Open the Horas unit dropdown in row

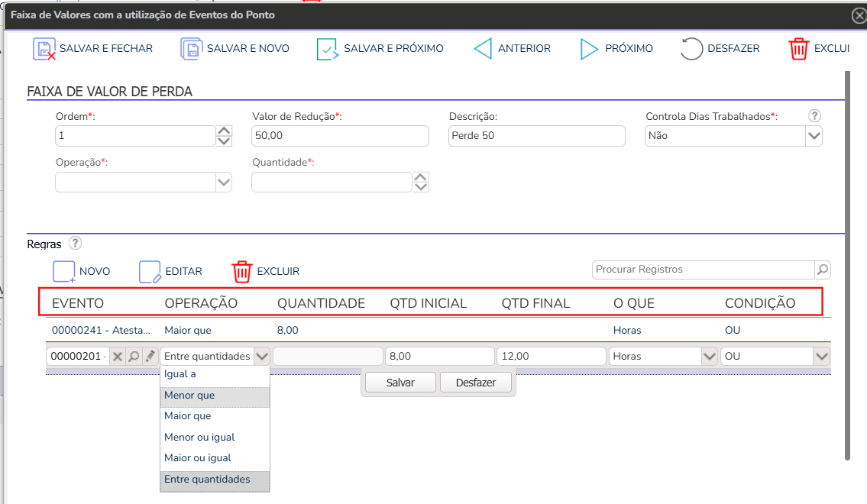pyautogui.click(x=709, y=357)
